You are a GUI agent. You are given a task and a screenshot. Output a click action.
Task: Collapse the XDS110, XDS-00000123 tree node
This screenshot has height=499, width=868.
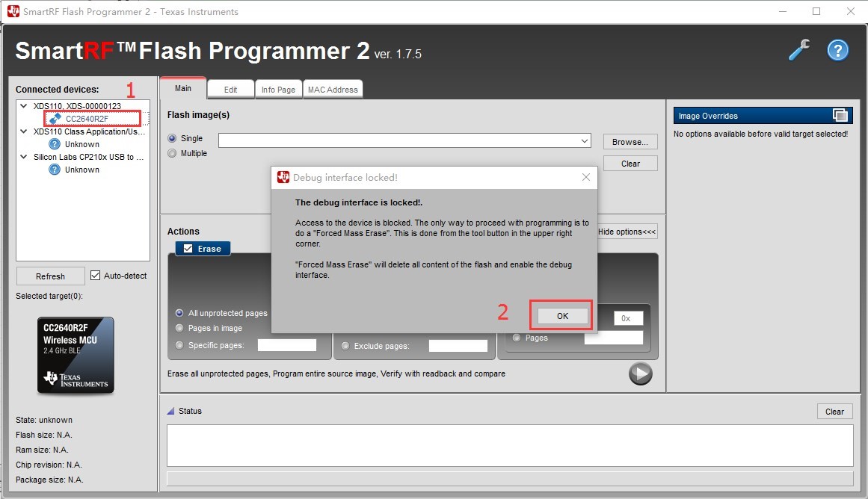(x=23, y=105)
